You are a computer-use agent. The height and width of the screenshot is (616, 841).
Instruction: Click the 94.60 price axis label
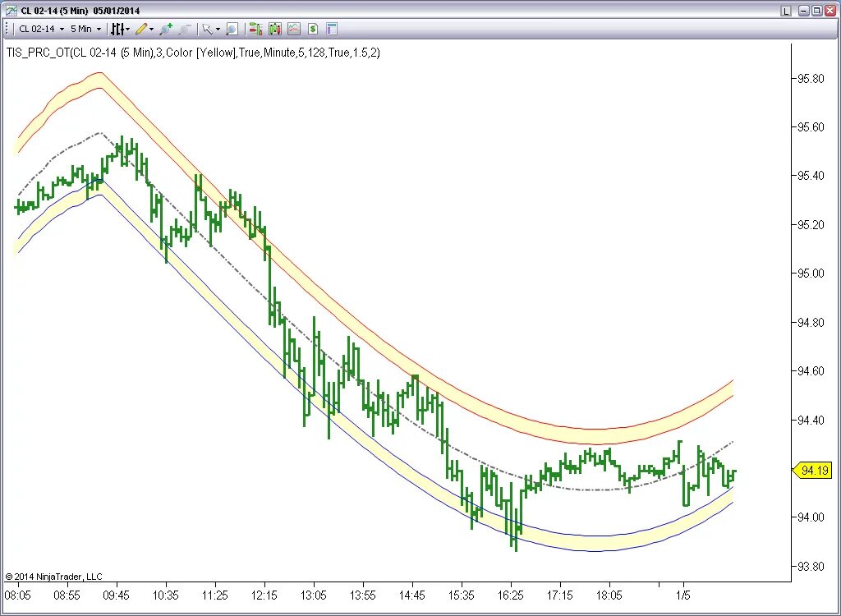(810, 371)
